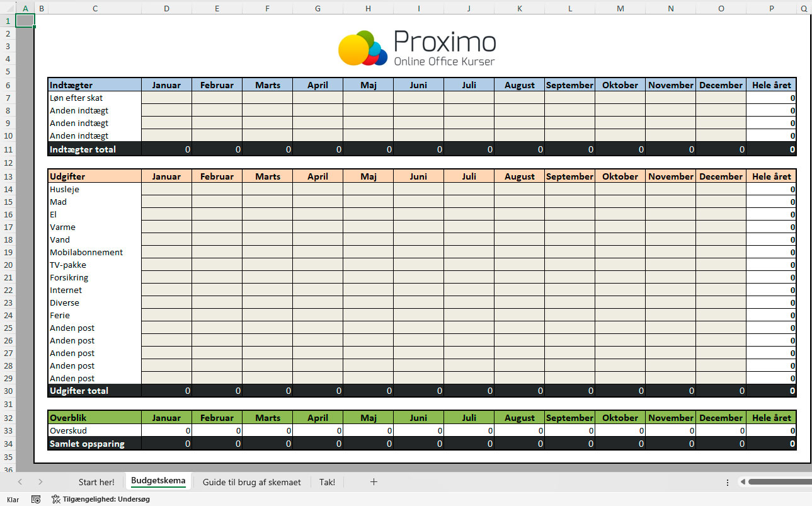This screenshot has width=812, height=506.
Task: Click the 'Klar' status indicator
Action: (13, 499)
